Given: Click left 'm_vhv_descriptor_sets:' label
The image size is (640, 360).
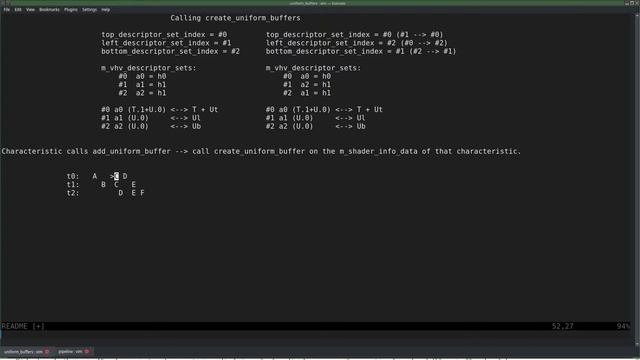Looking at the screenshot, I should 149,68.
